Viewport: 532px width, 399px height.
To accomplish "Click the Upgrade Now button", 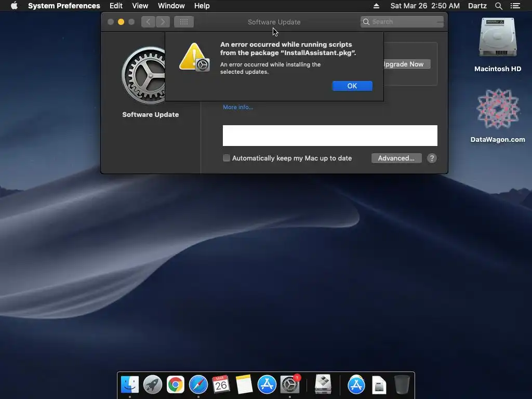I will coord(406,64).
